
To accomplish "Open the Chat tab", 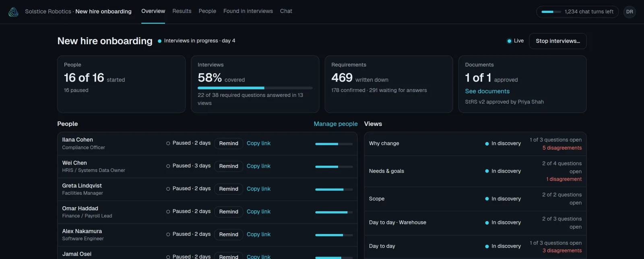I will click(286, 11).
